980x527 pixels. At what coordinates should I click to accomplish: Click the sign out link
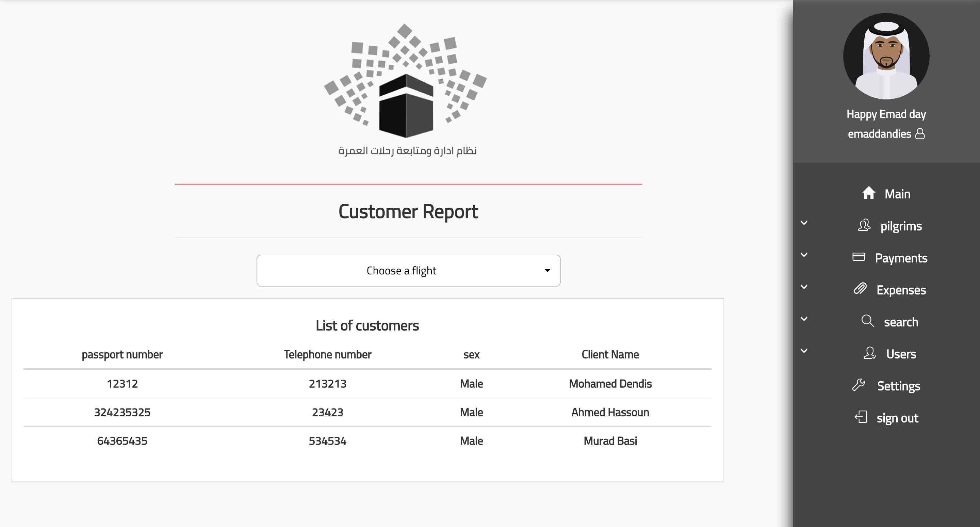(x=897, y=418)
